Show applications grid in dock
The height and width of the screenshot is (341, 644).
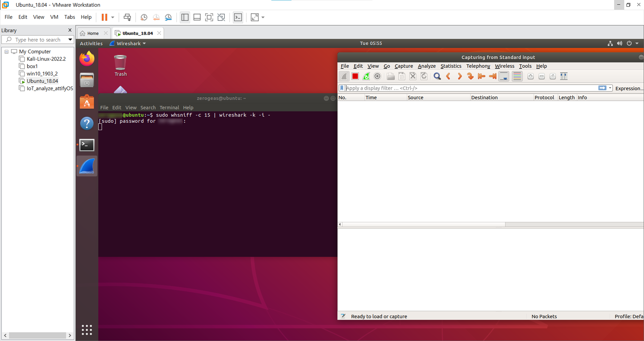click(x=87, y=330)
